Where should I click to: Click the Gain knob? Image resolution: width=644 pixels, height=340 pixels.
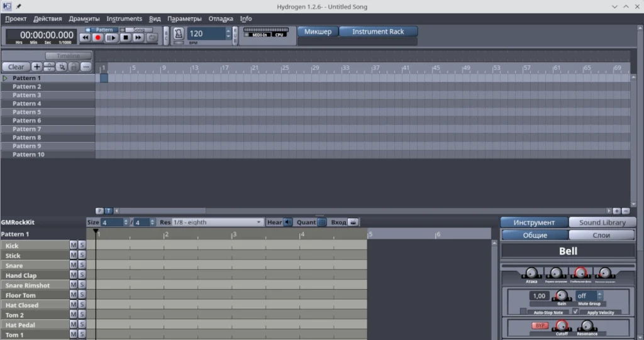pyautogui.click(x=562, y=295)
